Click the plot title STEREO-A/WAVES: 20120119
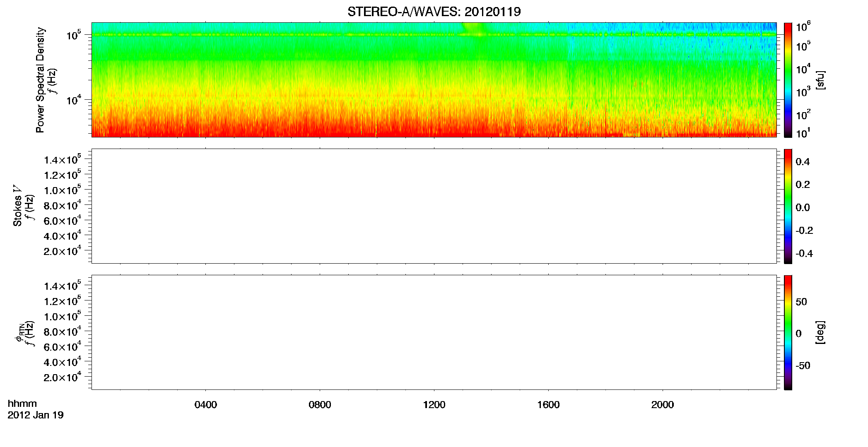 (434, 12)
